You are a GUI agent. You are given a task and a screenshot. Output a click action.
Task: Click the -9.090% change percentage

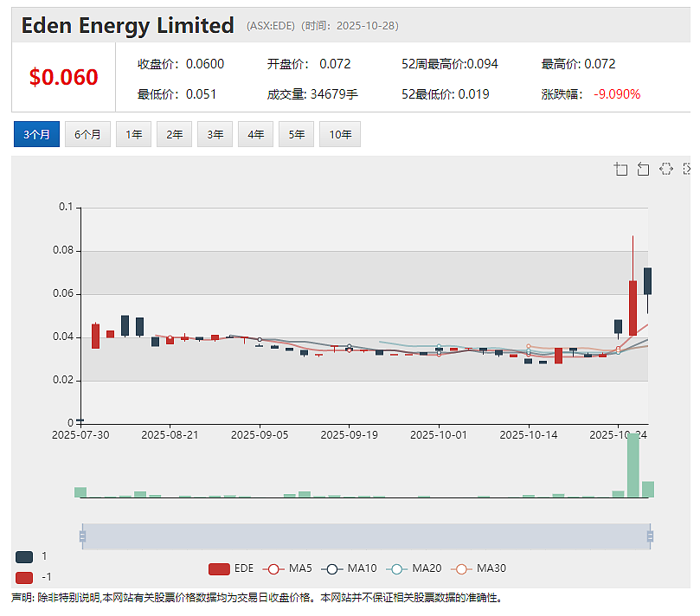click(617, 94)
